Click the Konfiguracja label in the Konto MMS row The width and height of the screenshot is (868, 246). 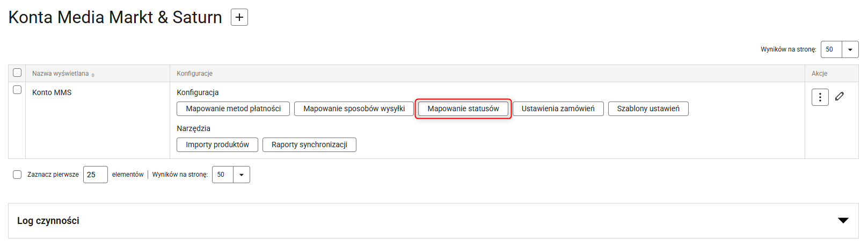(198, 92)
